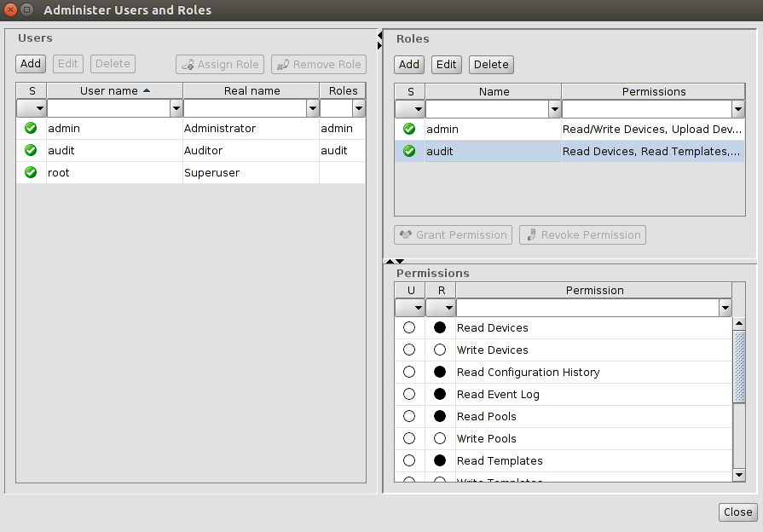Click the window minimize button in title bar
This screenshot has height=532, width=763.
point(27,11)
